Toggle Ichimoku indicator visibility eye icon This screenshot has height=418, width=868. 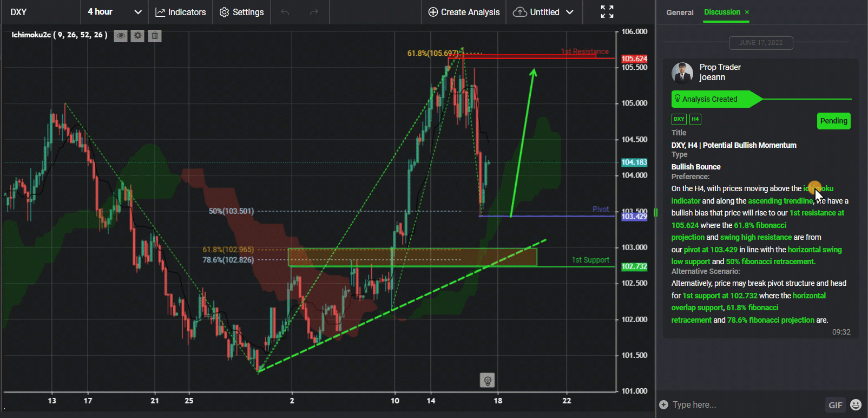pos(121,36)
